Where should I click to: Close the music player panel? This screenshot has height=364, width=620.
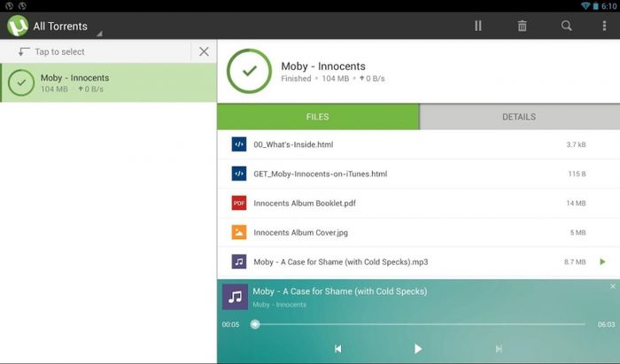pos(612,287)
